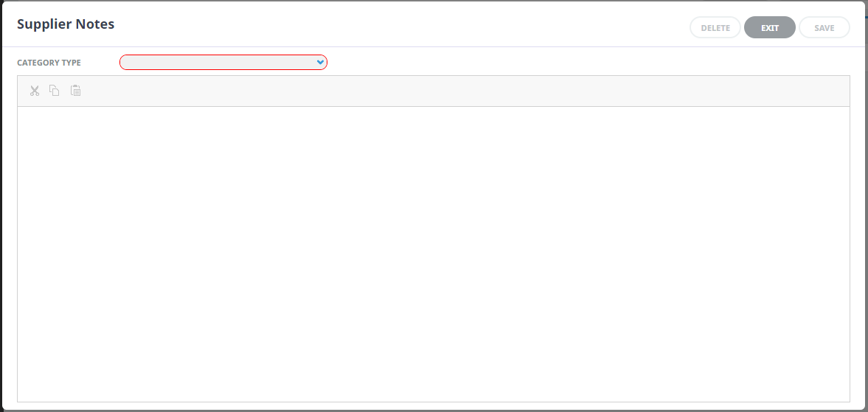This screenshot has height=412, width=868.
Task: Copy selected note text via toolbar
Action: (55, 91)
